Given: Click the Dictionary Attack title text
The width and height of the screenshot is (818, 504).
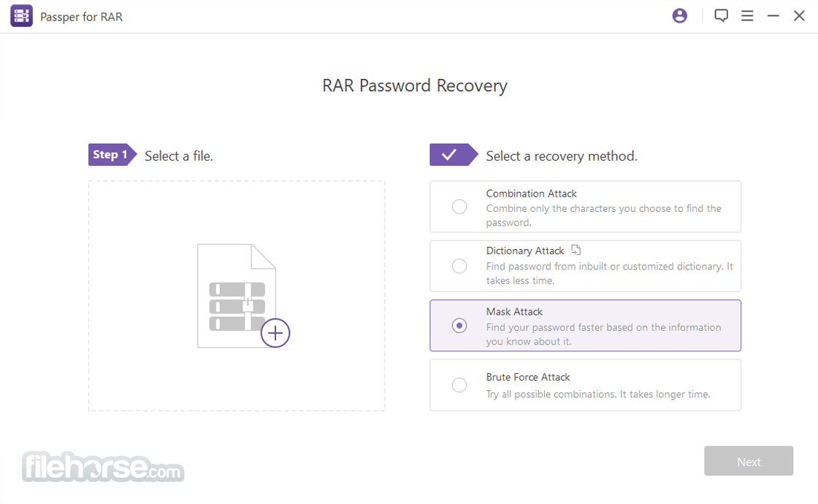Looking at the screenshot, I should [x=525, y=251].
